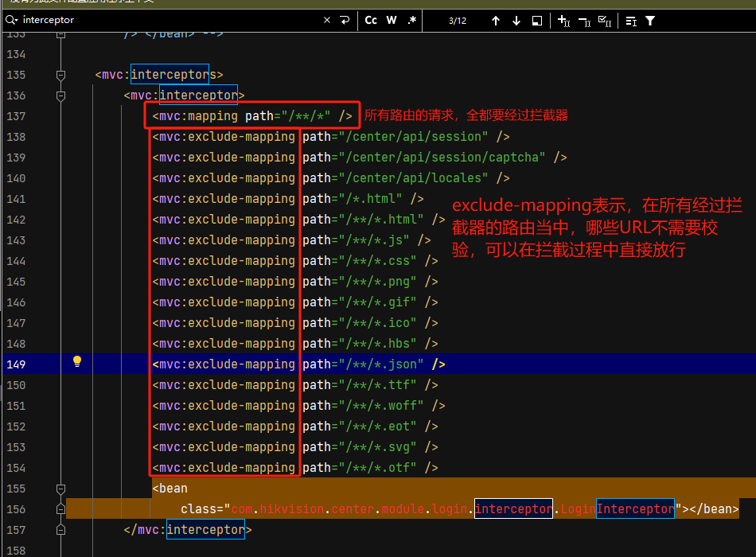The height and width of the screenshot is (557, 756).
Task: Add selection for next occurrence icon
Action: [x=563, y=21]
